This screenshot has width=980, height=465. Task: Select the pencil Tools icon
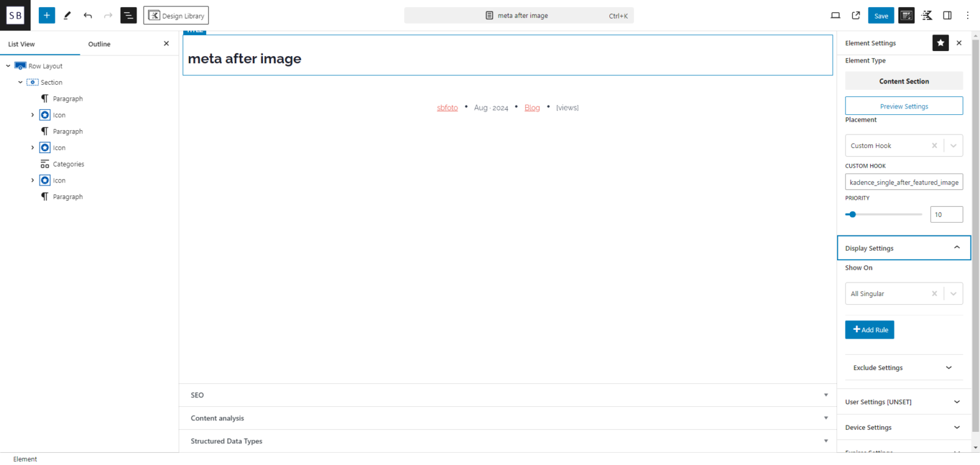[67, 15]
